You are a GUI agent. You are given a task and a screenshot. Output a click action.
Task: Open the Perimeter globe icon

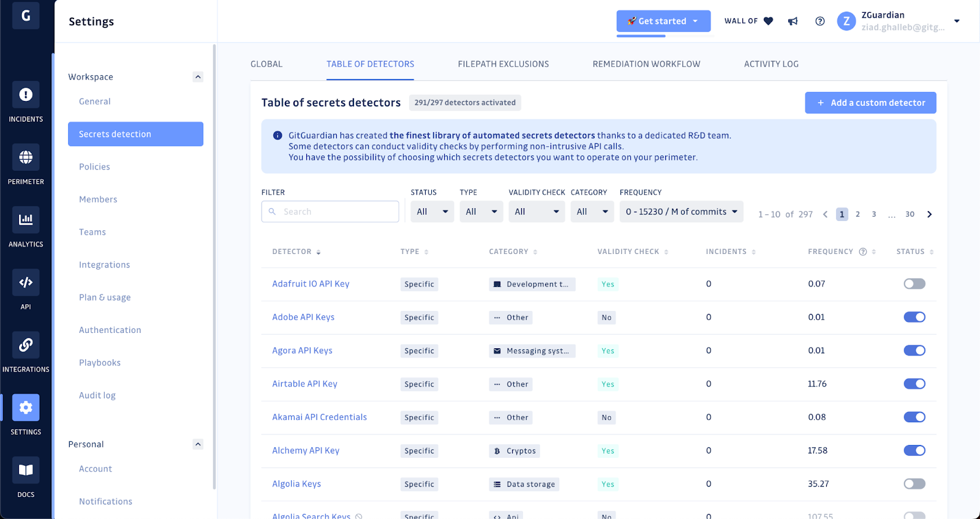point(26,157)
